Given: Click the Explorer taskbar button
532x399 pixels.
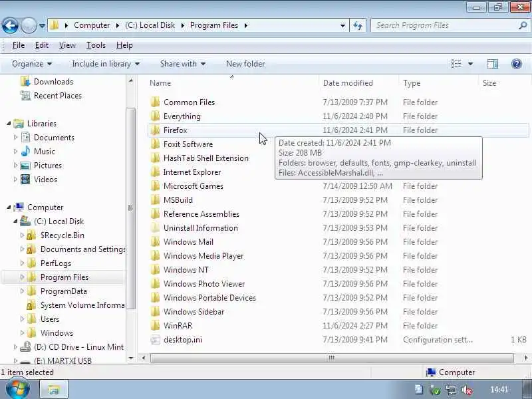Looking at the screenshot, I should click(x=54, y=389).
